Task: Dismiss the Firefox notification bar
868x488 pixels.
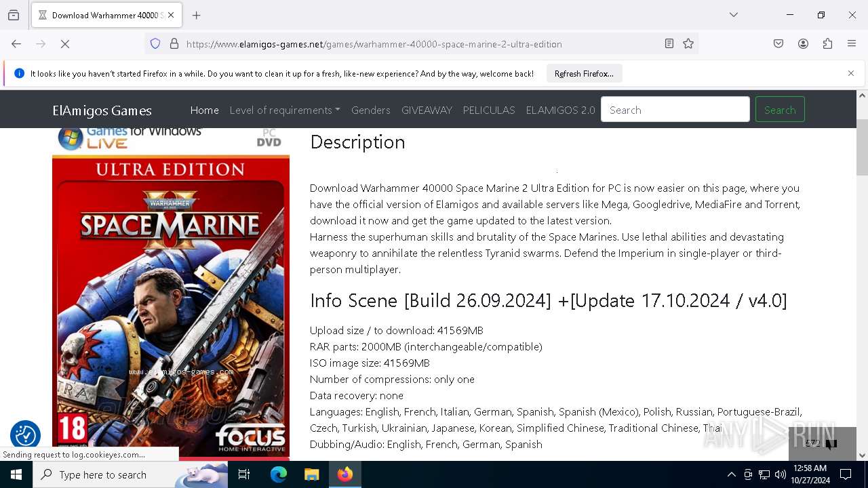Action: click(x=851, y=73)
